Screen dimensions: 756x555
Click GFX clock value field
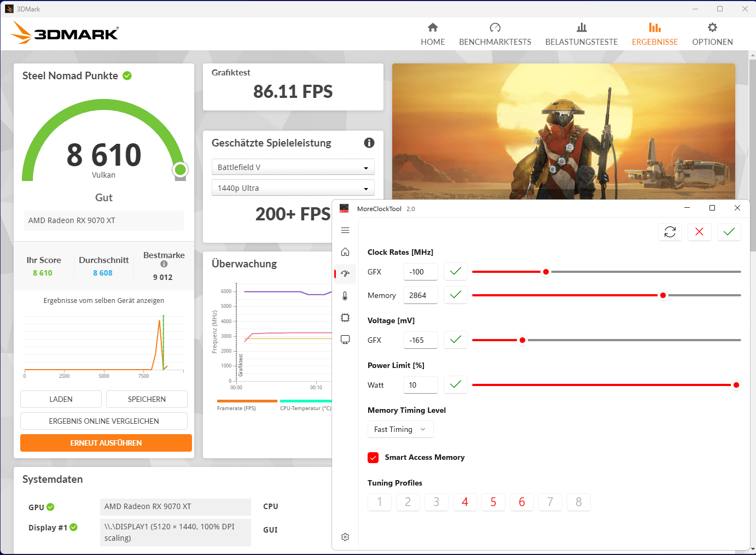421,272
